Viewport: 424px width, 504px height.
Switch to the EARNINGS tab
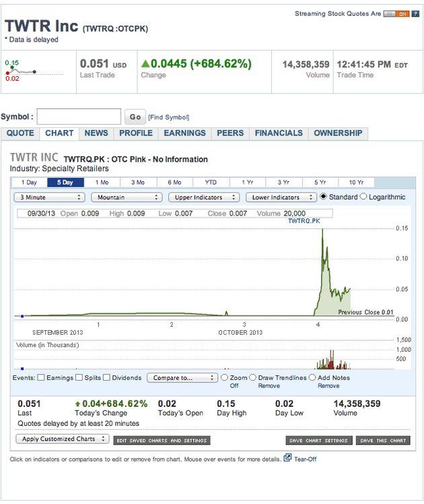[x=185, y=133]
